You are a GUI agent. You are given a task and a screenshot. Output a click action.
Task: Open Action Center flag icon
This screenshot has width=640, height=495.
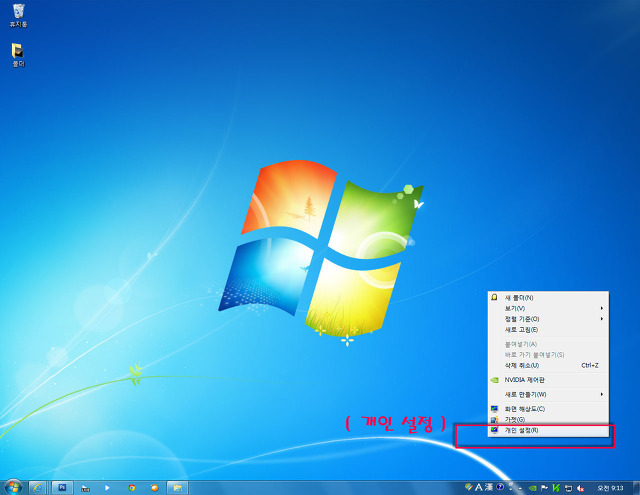coord(544,488)
